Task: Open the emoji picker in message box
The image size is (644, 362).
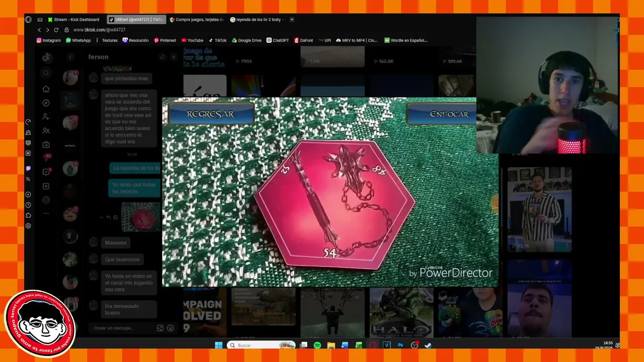Action: (170, 328)
